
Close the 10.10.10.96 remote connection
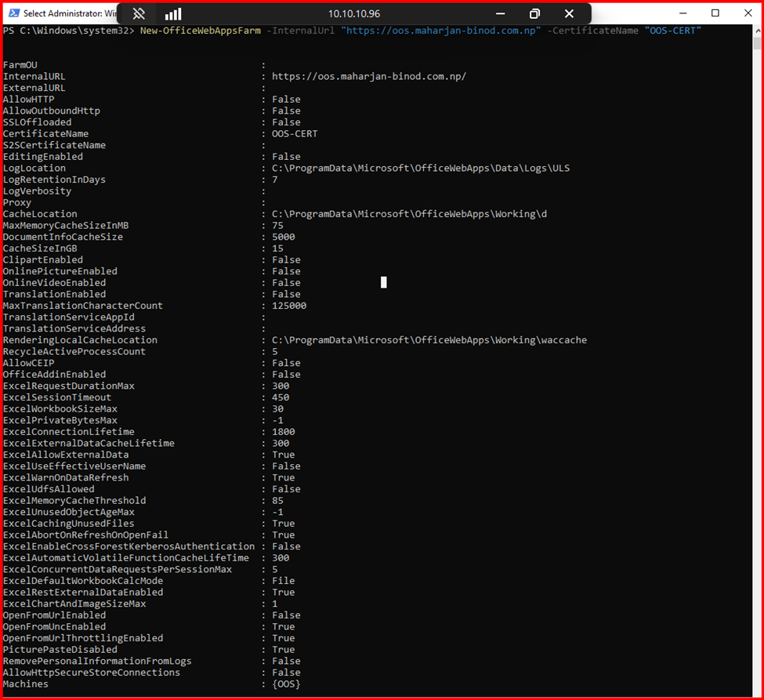pos(569,14)
